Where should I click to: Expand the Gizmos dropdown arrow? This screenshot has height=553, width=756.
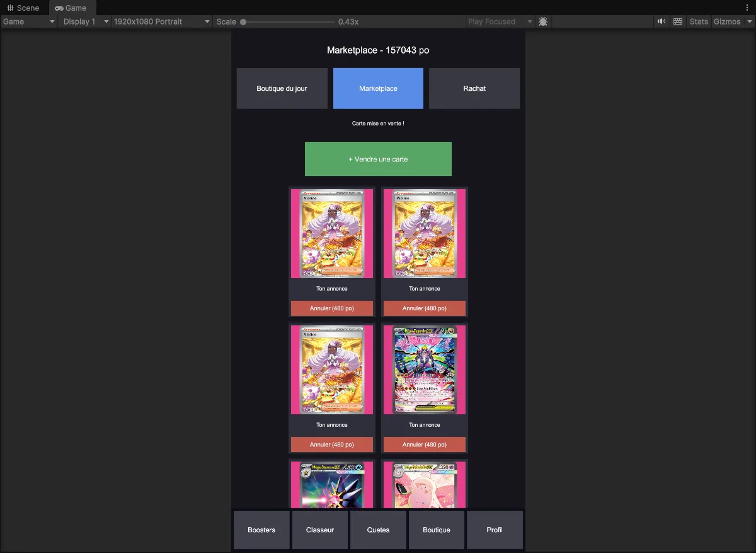[750, 21]
